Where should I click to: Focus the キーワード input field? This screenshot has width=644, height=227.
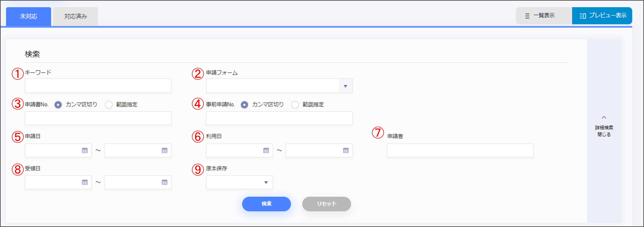tap(98, 85)
